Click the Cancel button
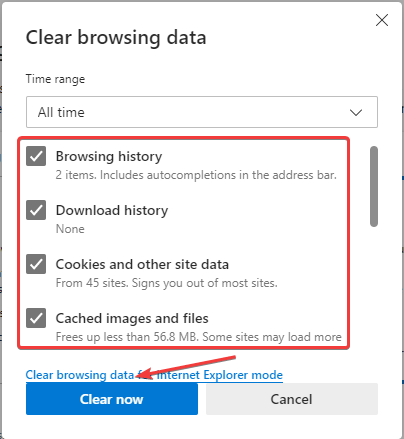Screen dimensions: 404x439 click(x=292, y=399)
